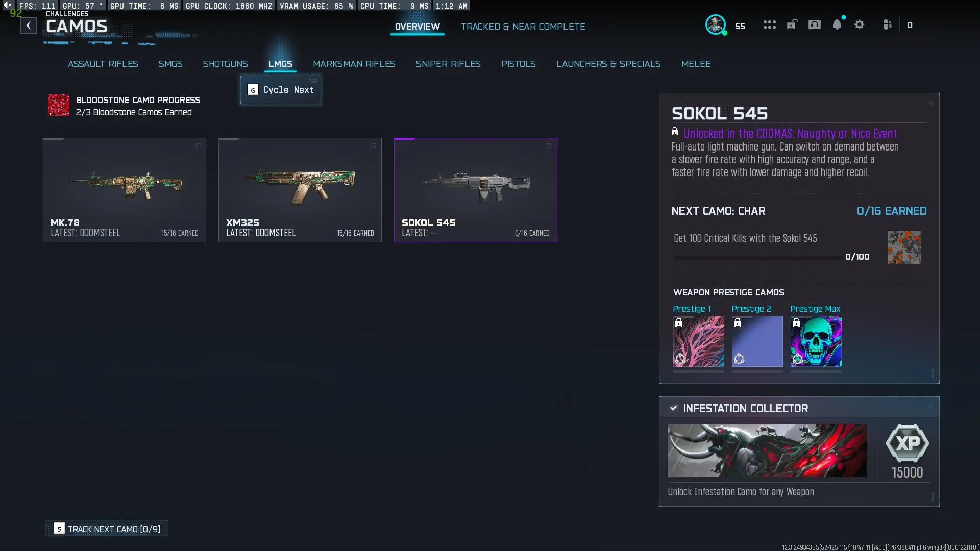
Task: Switch to Tracked & Near Complete tab
Action: (x=523, y=27)
